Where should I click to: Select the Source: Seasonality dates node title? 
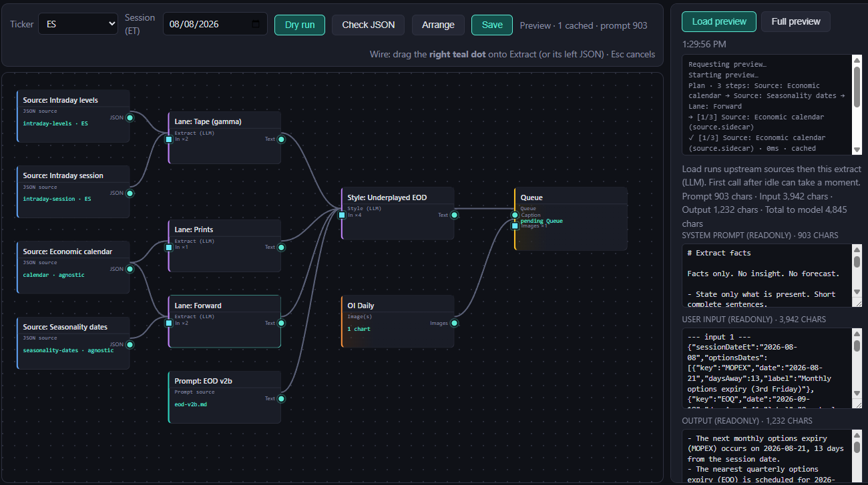point(65,327)
